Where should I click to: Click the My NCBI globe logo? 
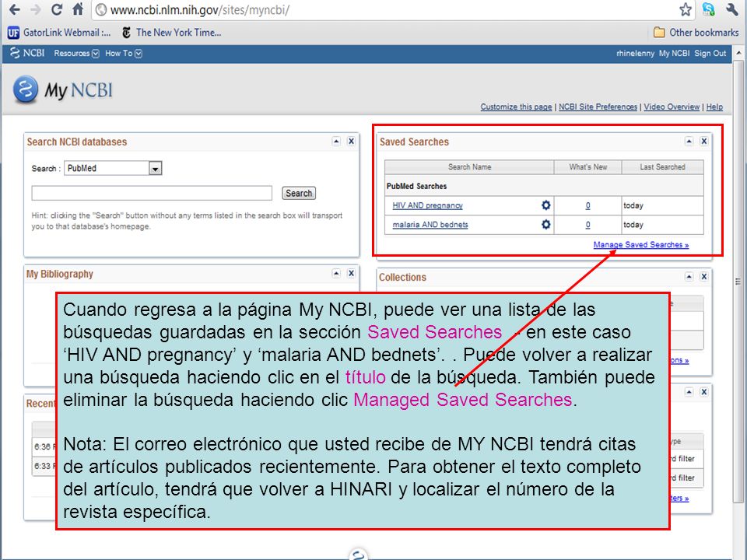(x=26, y=89)
